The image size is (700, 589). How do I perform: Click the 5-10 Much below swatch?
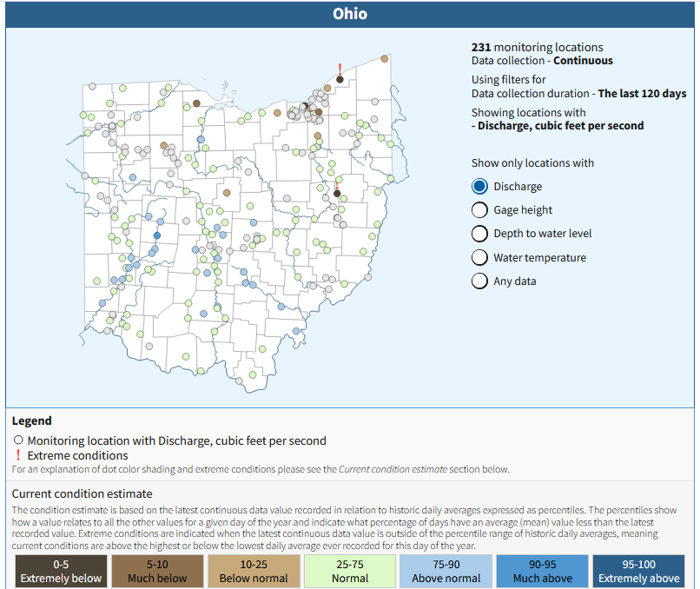pyautogui.click(x=157, y=571)
